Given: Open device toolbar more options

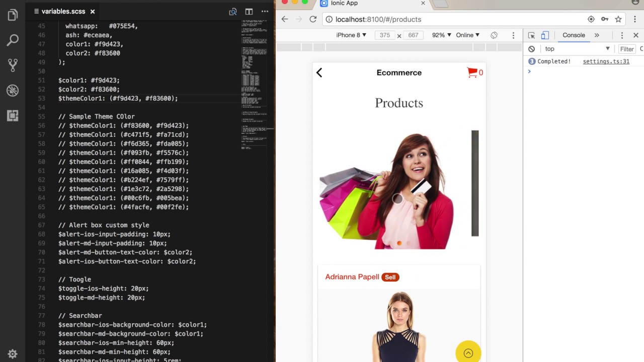Looking at the screenshot, I should (513, 35).
